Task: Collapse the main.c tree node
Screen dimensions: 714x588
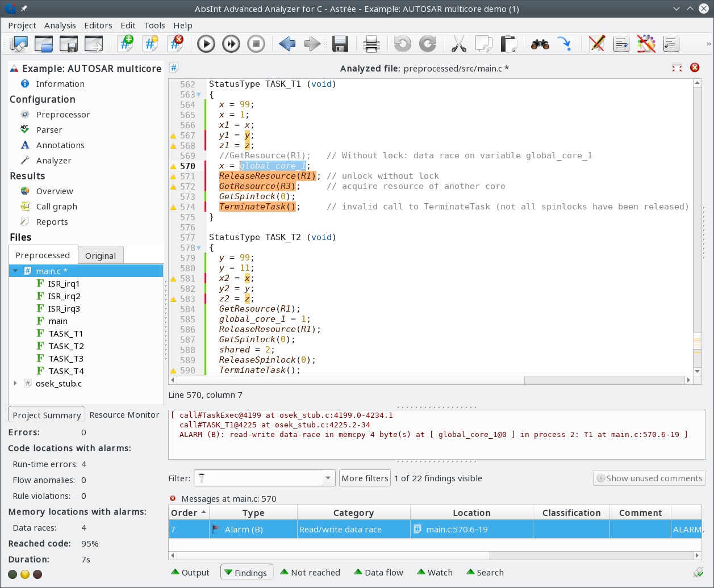Action: pyautogui.click(x=15, y=271)
